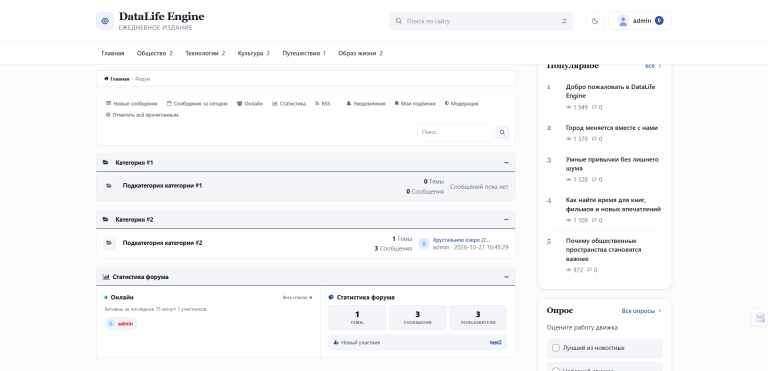Click the Пользователи statistics tile
The image size is (768, 371).
pos(478,318)
